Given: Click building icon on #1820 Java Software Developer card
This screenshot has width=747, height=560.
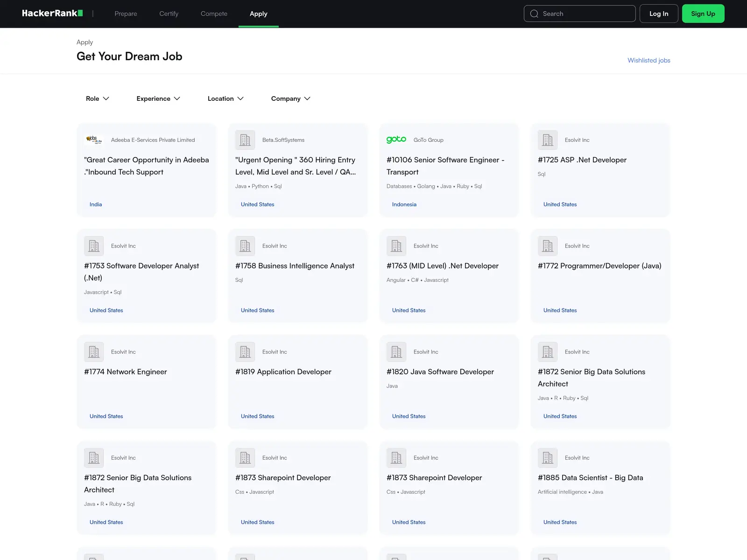Looking at the screenshot, I should [x=396, y=352].
